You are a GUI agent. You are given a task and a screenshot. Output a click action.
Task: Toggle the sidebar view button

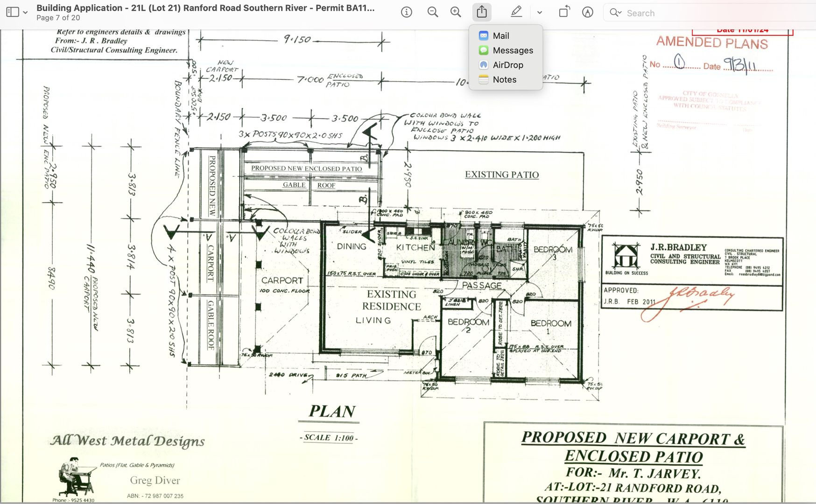(13, 13)
